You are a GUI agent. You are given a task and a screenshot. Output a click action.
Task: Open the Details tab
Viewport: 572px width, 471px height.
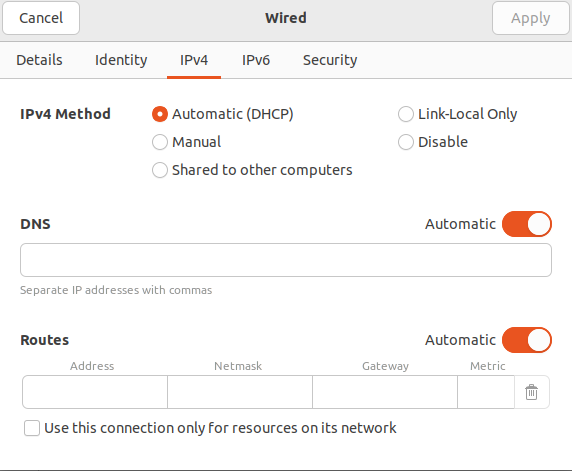[39, 60]
